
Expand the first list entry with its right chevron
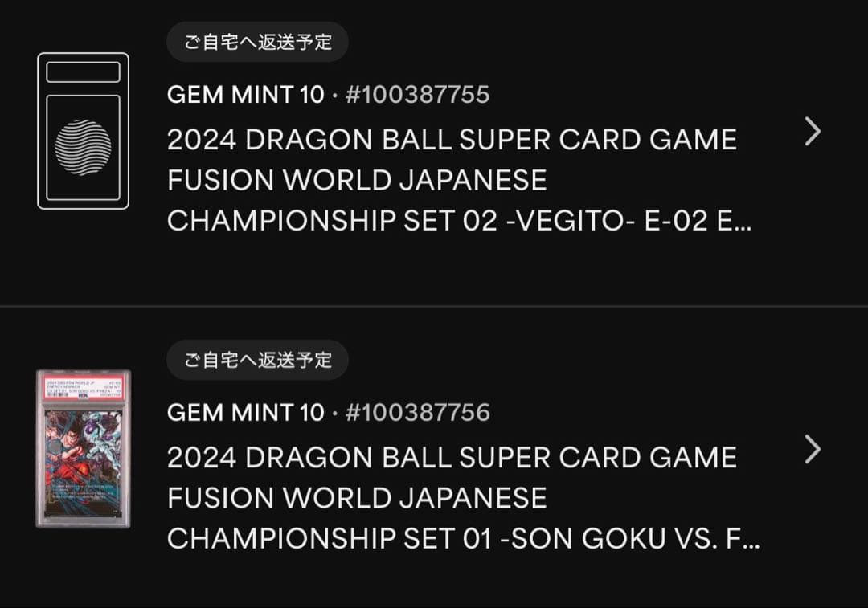[x=813, y=131]
